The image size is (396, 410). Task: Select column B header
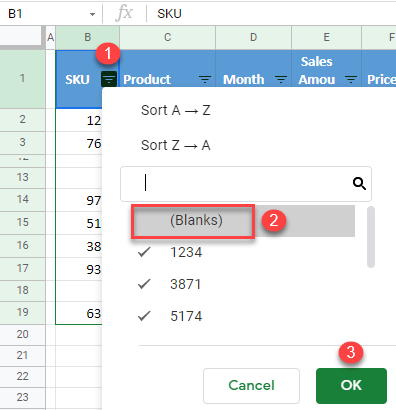(87, 37)
